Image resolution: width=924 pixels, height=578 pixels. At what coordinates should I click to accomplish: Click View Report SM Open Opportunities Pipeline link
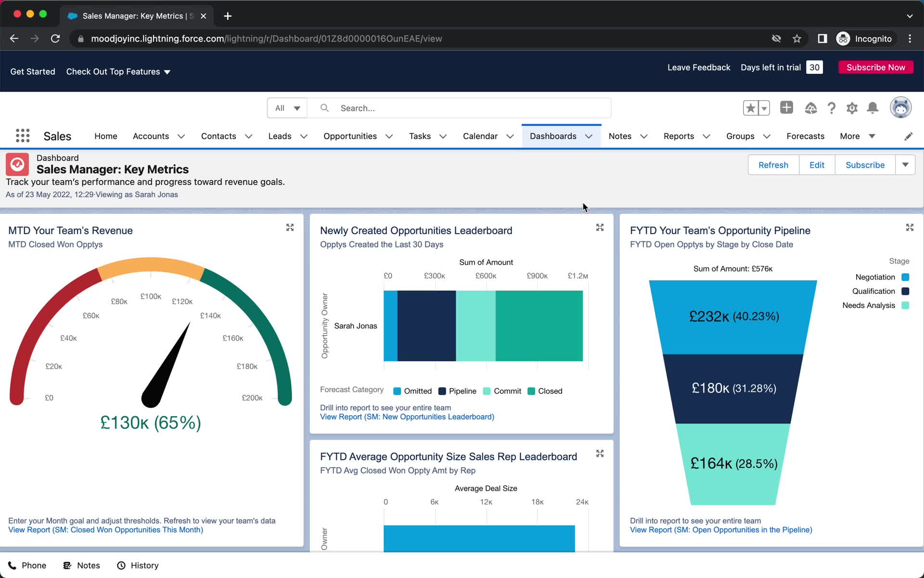click(x=720, y=529)
